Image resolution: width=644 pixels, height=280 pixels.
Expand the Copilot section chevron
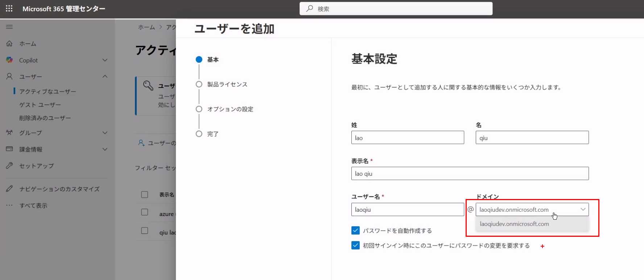pos(105,60)
